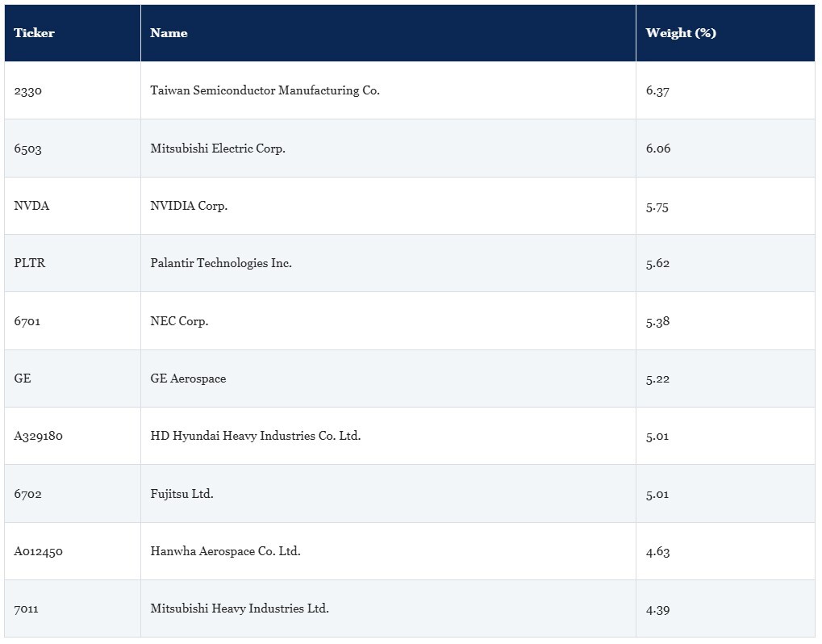Screen dimensions: 822x644
Task: Click the Name column header
Action: click(388, 33)
